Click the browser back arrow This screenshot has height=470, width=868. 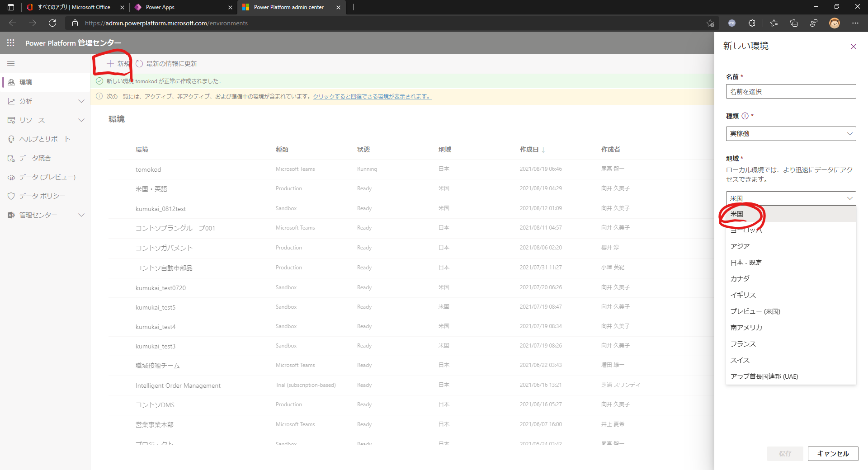[x=13, y=23]
